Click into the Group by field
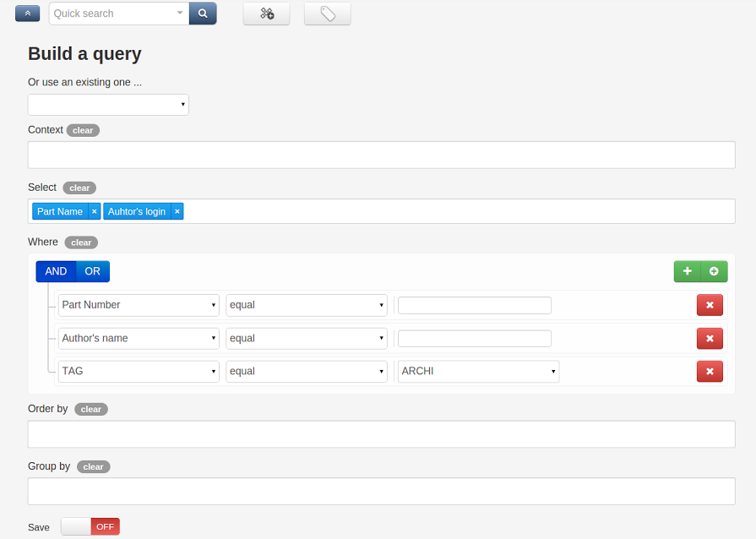756x539 pixels. pyautogui.click(x=381, y=491)
